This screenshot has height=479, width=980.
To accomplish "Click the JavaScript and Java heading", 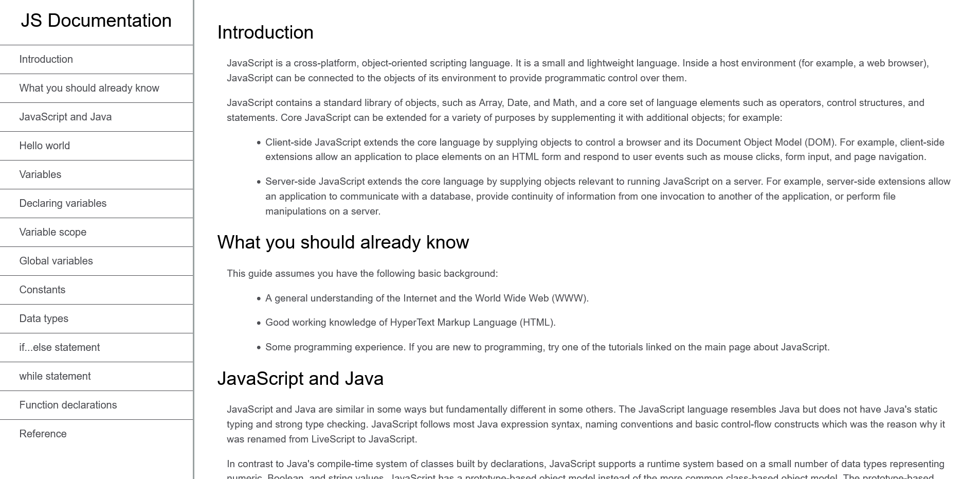I will (x=300, y=379).
